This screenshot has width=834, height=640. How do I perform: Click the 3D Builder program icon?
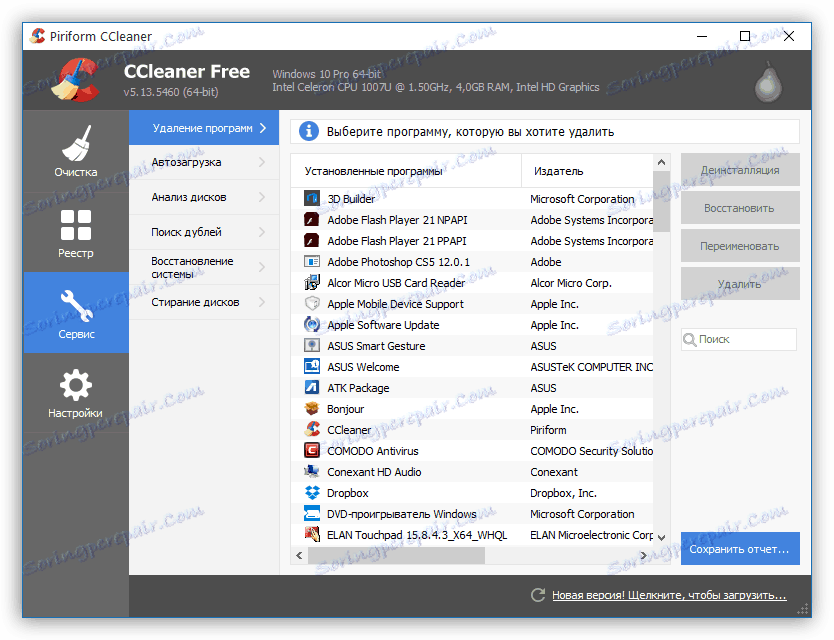[x=312, y=199]
